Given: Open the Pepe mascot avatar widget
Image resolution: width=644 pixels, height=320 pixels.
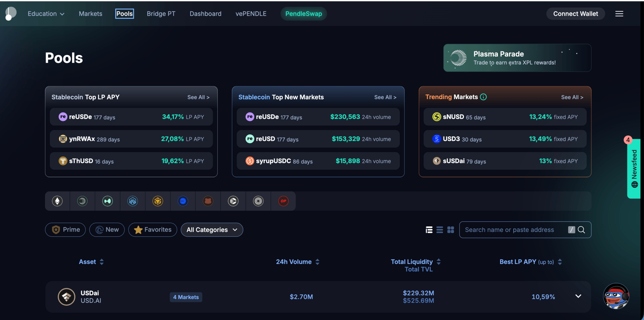Looking at the screenshot, I should point(616,296).
